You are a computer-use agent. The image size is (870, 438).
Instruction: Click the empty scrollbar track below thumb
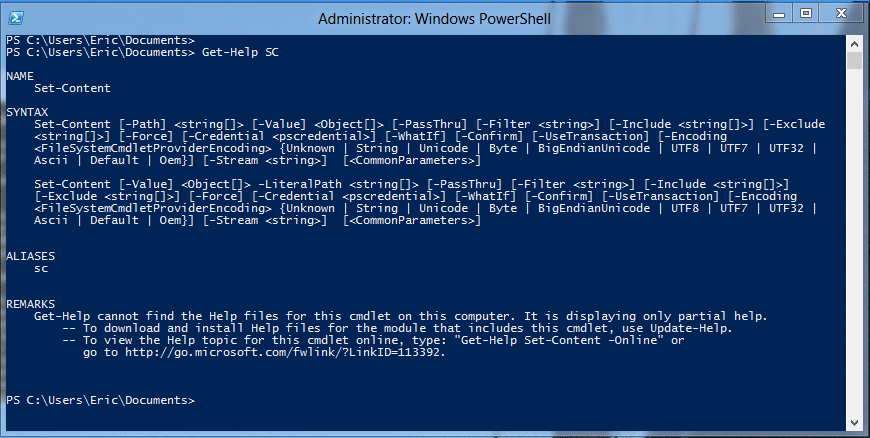pyautogui.click(x=854, y=242)
